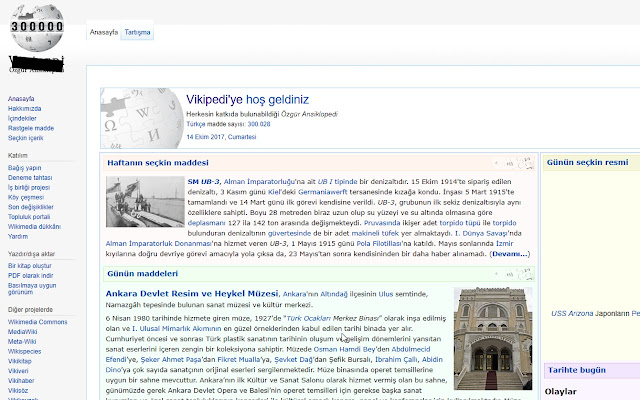This screenshot has width=640, height=400.
Task: Open Ulus link
Action: pos(386,294)
